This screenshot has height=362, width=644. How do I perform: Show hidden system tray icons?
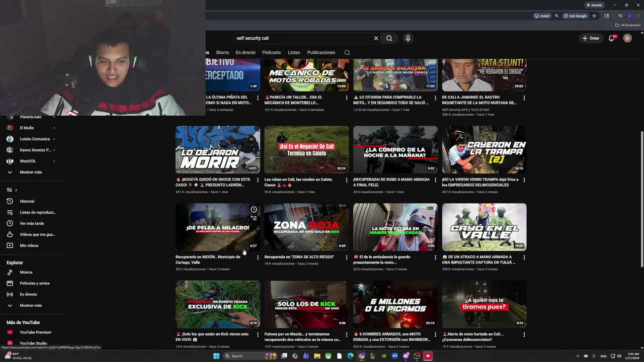tap(578, 356)
